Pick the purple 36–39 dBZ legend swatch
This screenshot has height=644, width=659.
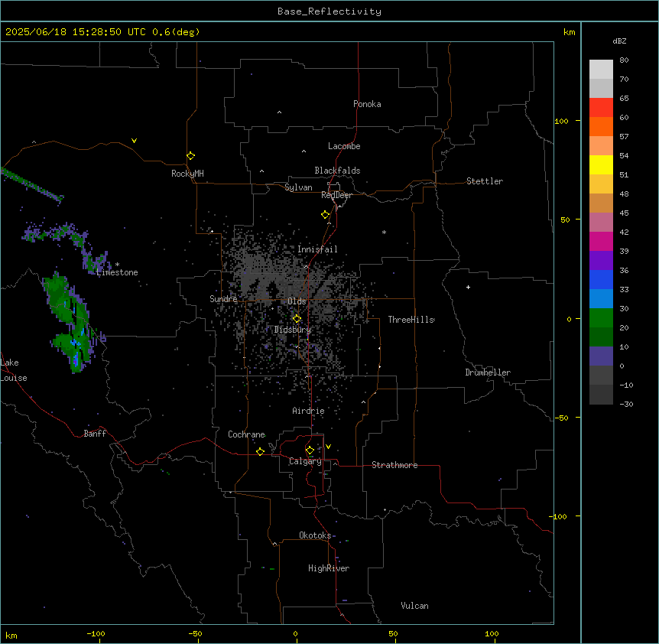[601, 261]
